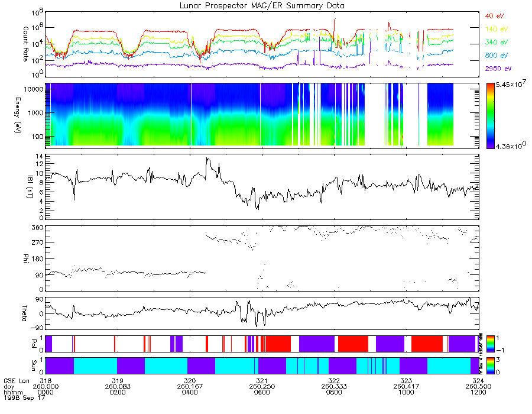Click the '270' tick on Phi axis
Viewport: 532px width, 414px height.
pyautogui.click(x=37, y=242)
